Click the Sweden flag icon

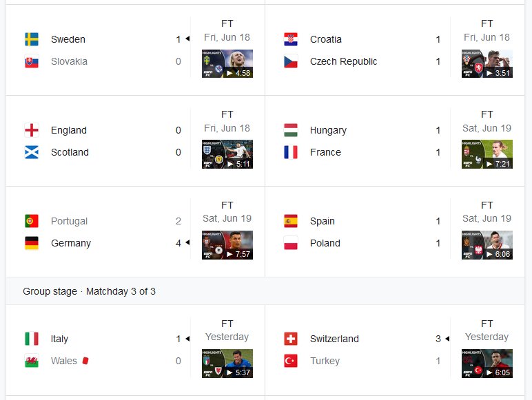coord(32,39)
